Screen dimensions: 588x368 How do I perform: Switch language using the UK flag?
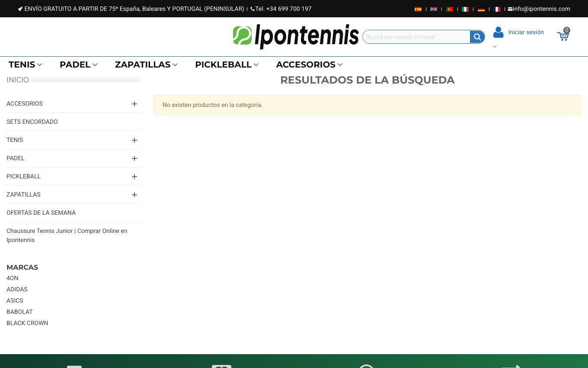pyautogui.click(x=434, y=9)
